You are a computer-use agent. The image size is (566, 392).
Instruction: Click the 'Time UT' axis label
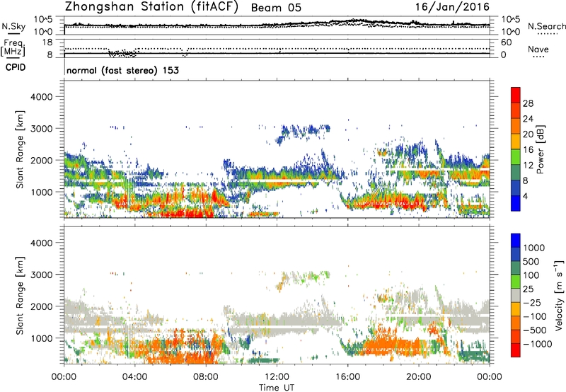(x=277, y=388)
